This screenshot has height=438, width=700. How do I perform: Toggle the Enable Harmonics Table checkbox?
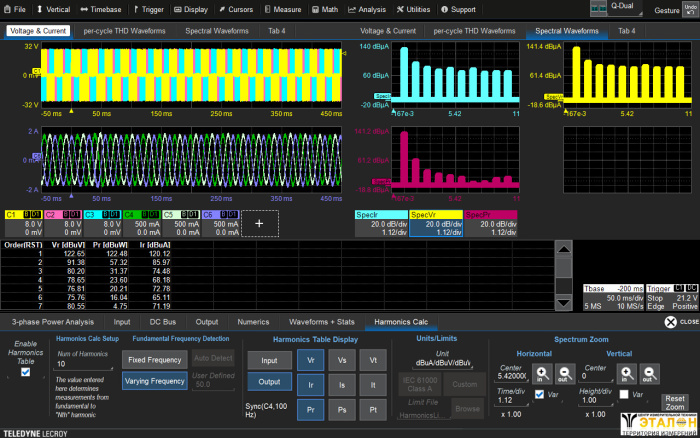[x=25, y=372]
